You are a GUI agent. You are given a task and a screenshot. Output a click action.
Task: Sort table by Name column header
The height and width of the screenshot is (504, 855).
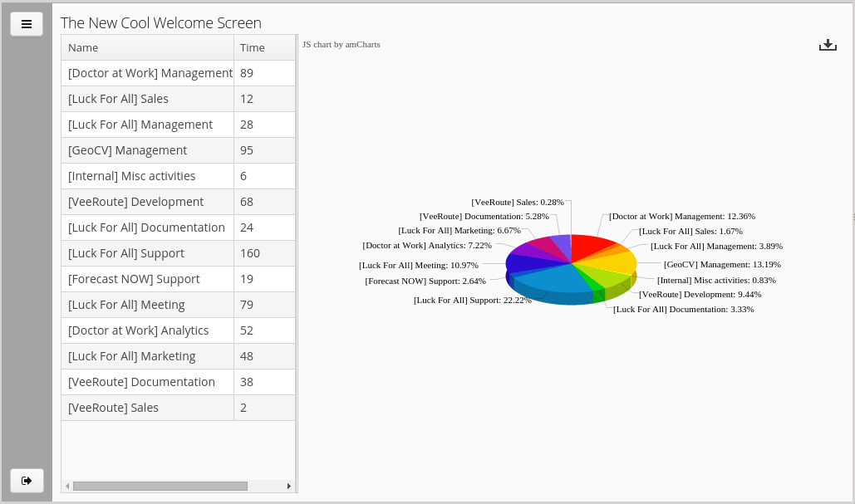pos(147,47)
